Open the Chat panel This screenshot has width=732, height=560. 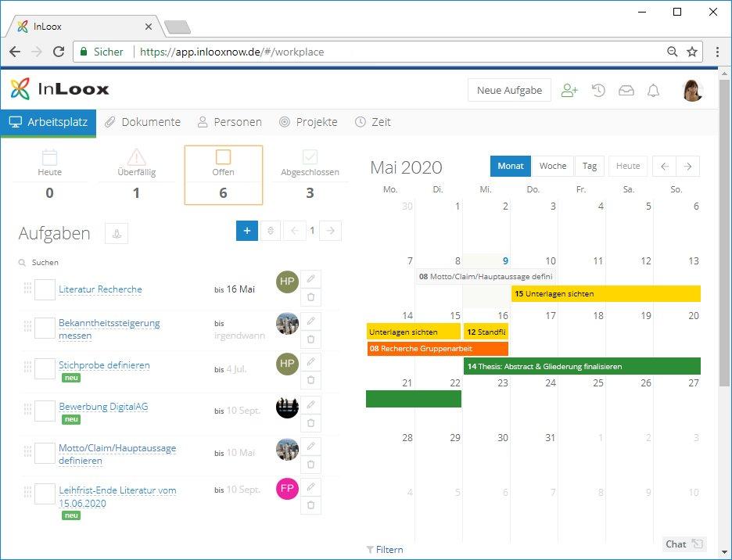pos(684,544)
